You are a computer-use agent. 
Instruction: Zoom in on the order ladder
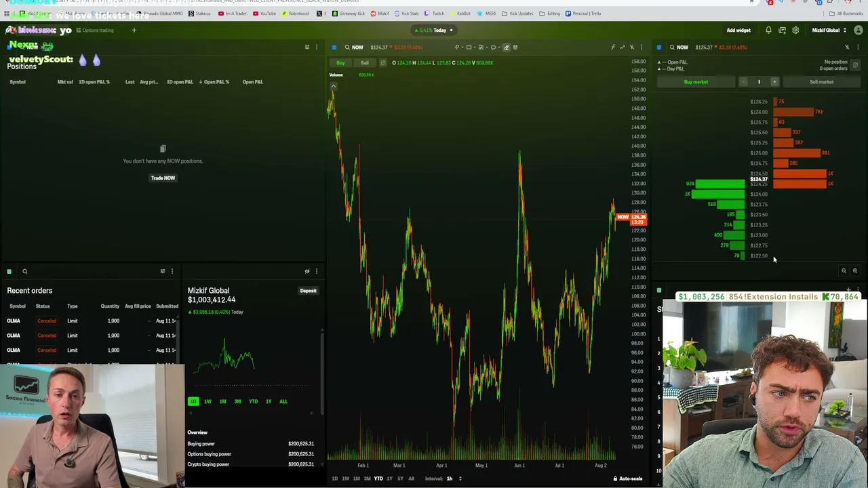coord(855,270)
